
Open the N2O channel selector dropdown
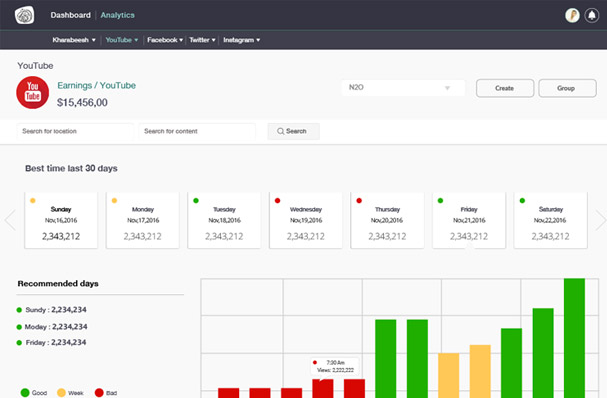[403, 88]
